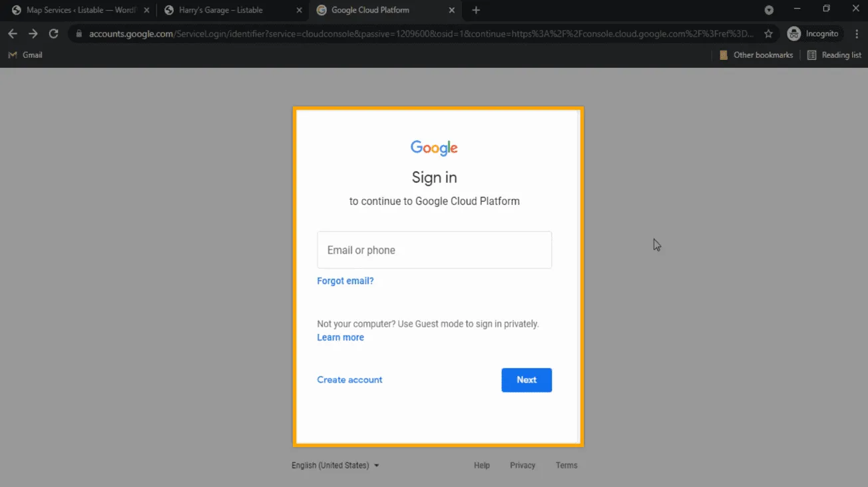
Task: Close the Google Cloud Platform tab
Action: 453,10
